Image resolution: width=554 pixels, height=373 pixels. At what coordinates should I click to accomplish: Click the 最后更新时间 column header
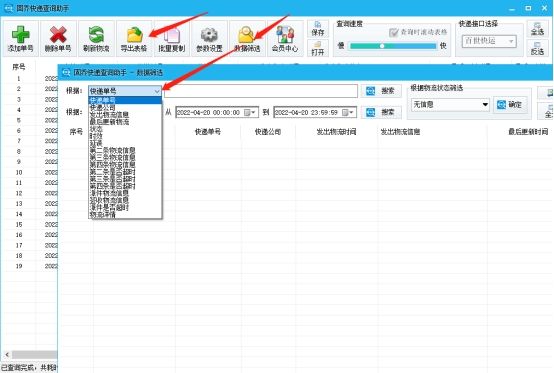click(x=528, y=132)
